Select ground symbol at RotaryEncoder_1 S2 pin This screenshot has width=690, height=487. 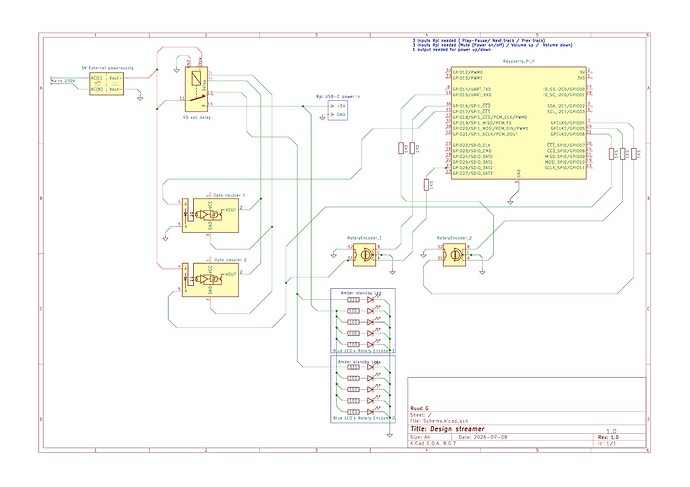pos(334,255)
